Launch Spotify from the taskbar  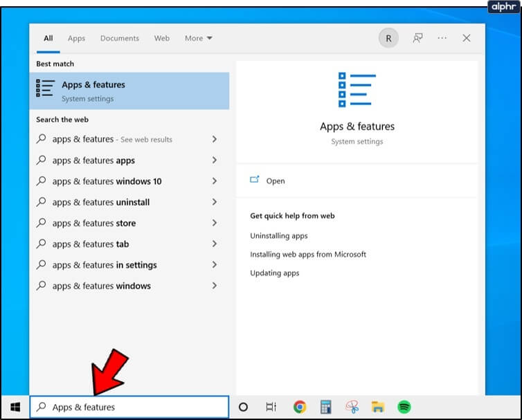point(404,407)
